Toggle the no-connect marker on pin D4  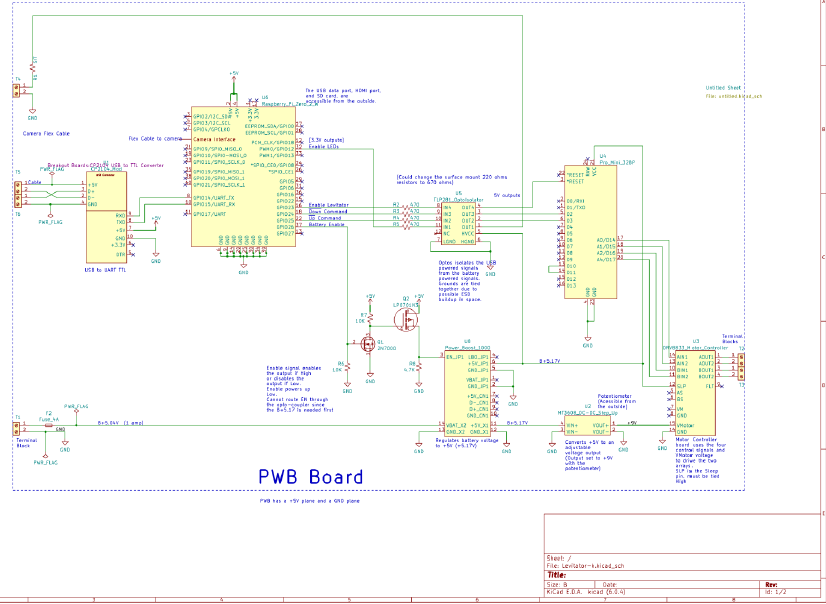pos(558,227)
